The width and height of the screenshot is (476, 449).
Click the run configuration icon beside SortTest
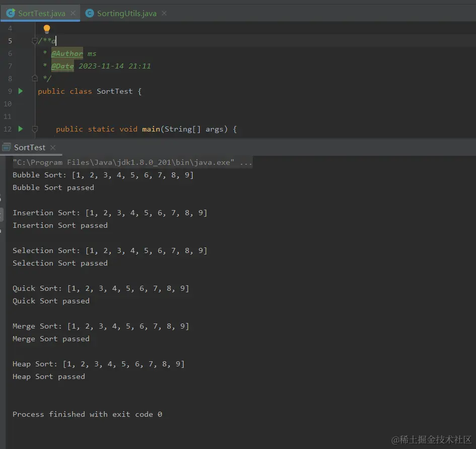coord(7,147)
